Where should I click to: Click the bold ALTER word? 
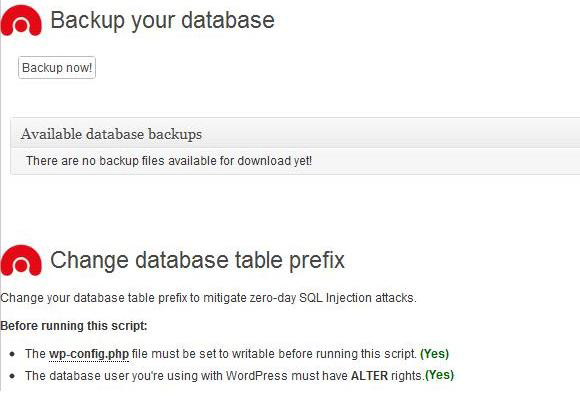click(x=369, y=376)
